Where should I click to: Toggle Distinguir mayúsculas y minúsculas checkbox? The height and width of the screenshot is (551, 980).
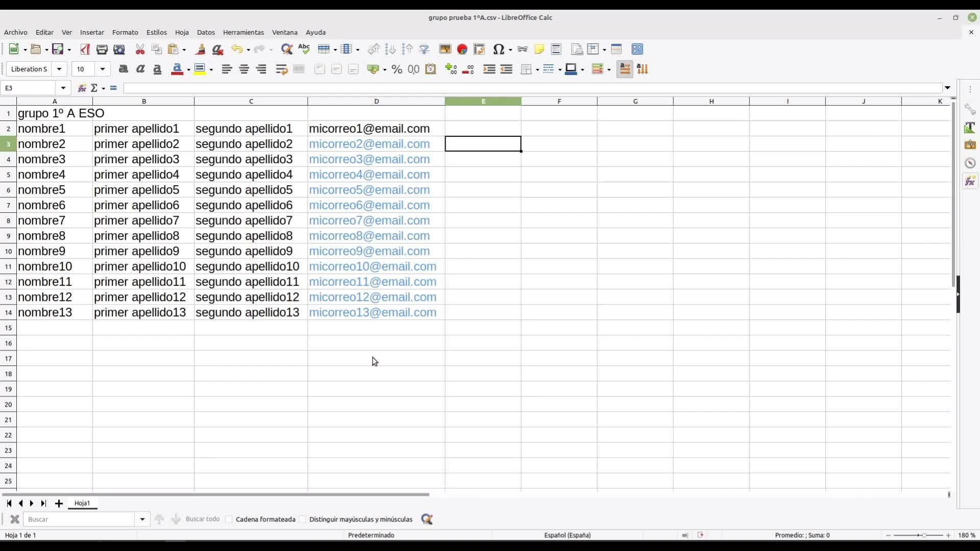point(303,519)
